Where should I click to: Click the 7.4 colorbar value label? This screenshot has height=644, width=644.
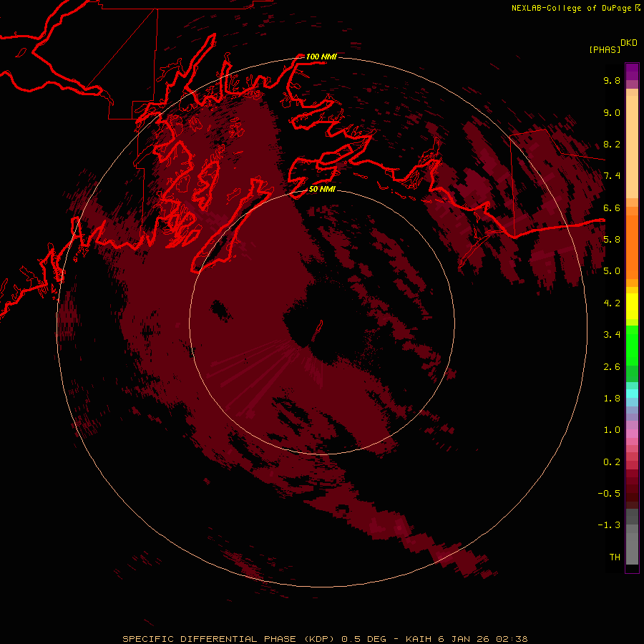coord(612,176)
